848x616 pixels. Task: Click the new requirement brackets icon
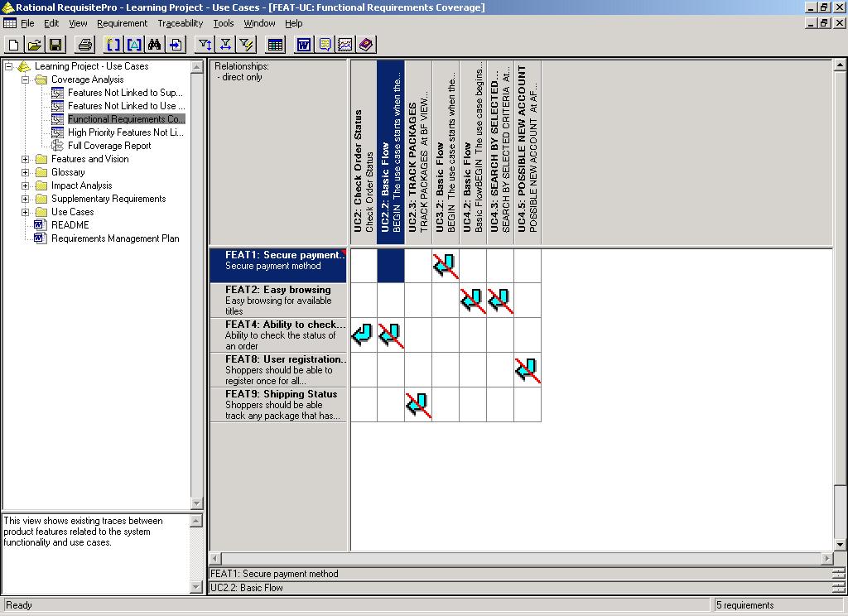(x=113, y=45)
